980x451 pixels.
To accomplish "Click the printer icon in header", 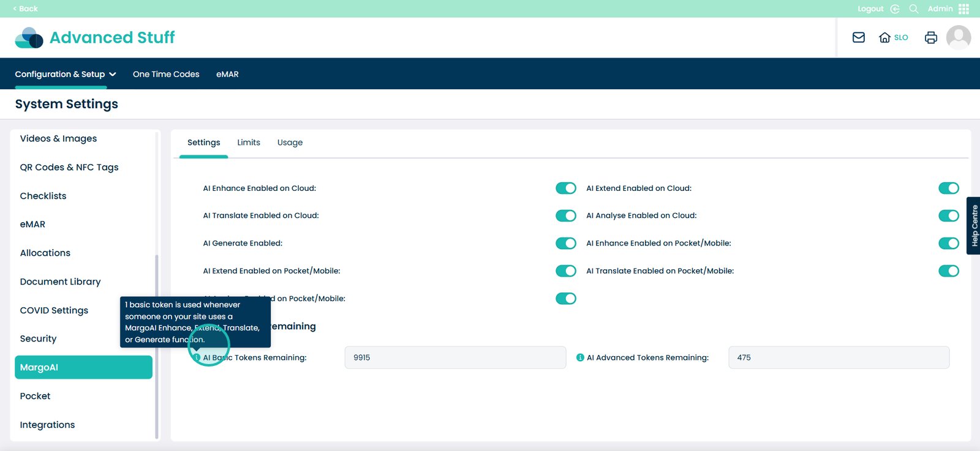I will coord(930,37).
